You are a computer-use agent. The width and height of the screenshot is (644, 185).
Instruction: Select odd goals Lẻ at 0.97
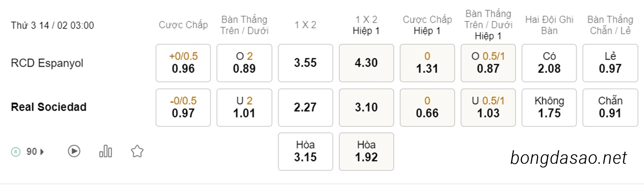(x=610, y=63)
